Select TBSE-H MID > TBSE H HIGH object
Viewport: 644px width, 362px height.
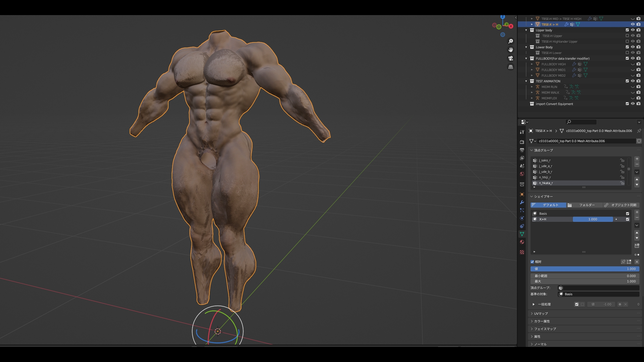pyautogui.click(x=561, y=19)
